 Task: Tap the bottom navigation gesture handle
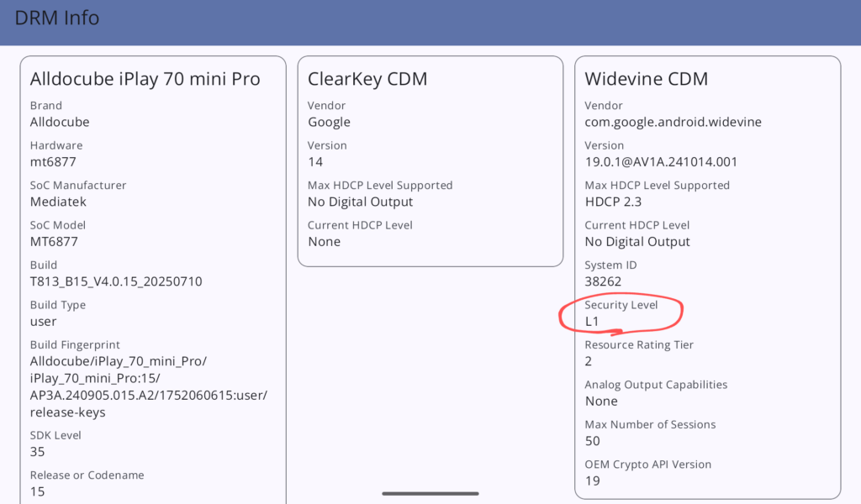pos(430,494)
